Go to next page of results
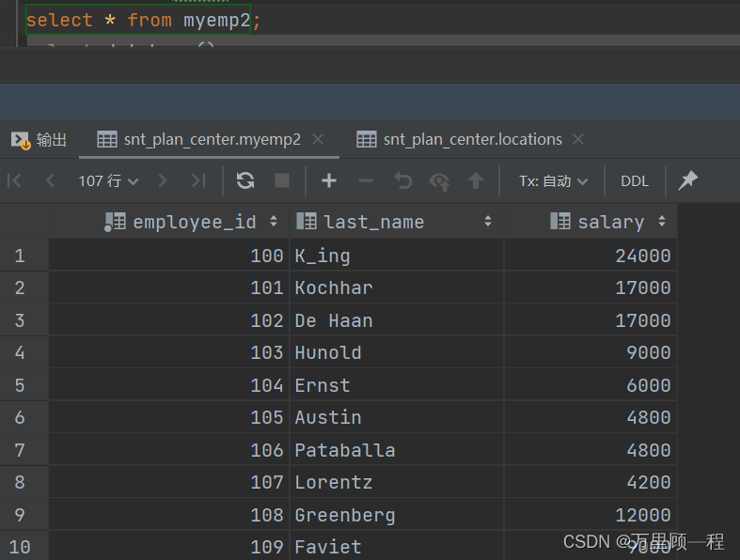 pyautogui.click(x=163, y=180)
